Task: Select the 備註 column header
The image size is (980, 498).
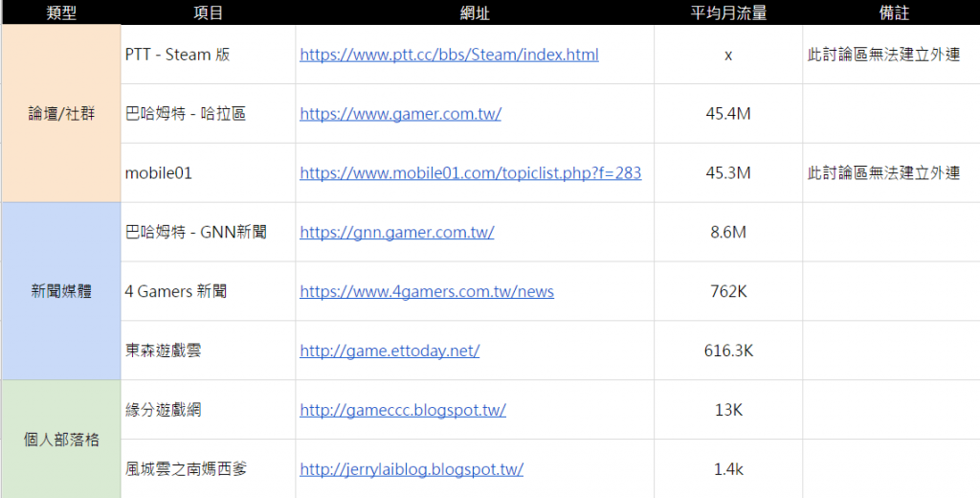Action: [x=891, y=12]
